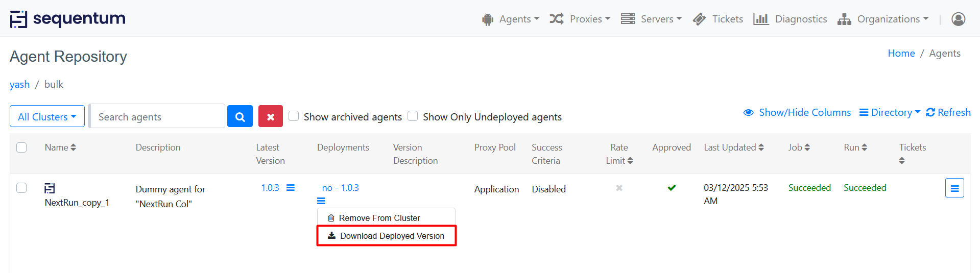This screenshot has height=273, width=980.
Task: Open the user profile icon menu
Action: coord(958,19)
